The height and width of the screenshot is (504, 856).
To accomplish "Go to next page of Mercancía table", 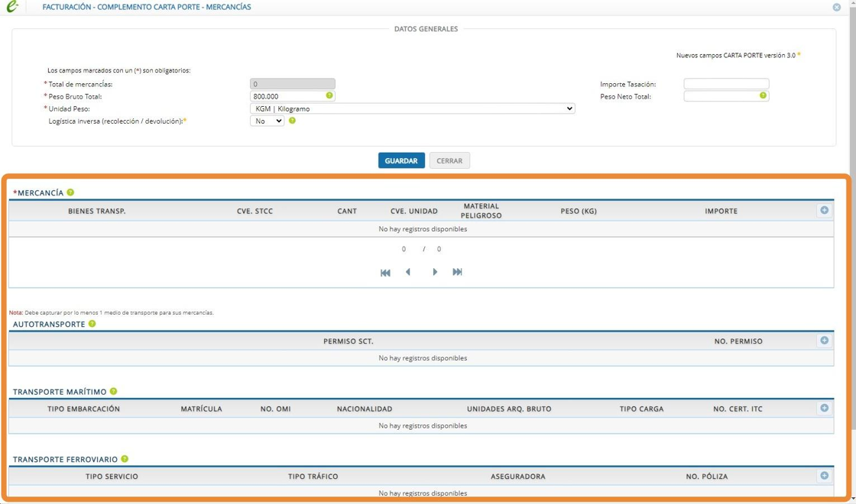I will point(435,272).
